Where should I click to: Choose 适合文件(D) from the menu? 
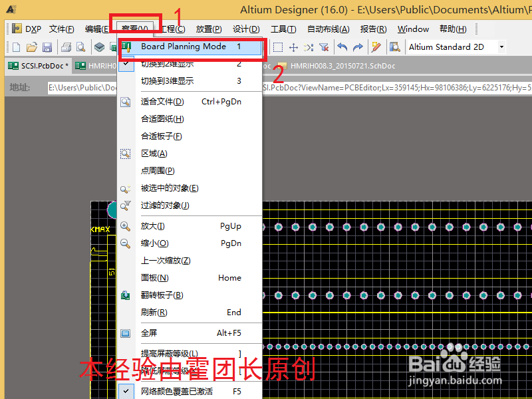coord(190,102)
